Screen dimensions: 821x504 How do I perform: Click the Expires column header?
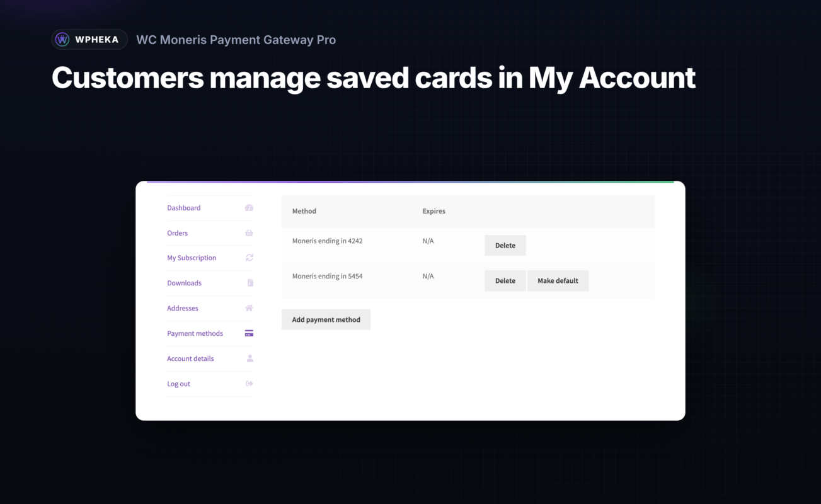tap(434, 211)
